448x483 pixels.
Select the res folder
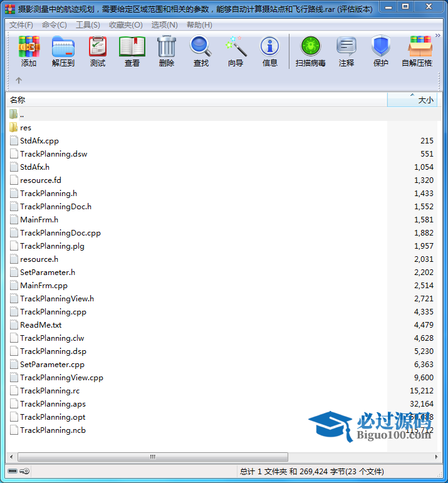26,128
